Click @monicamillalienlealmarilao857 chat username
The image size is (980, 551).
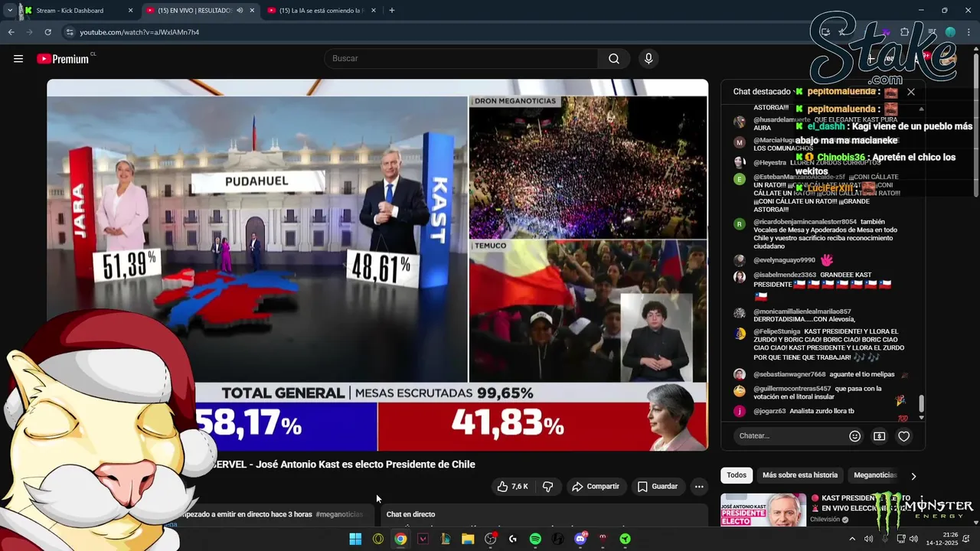802,311
